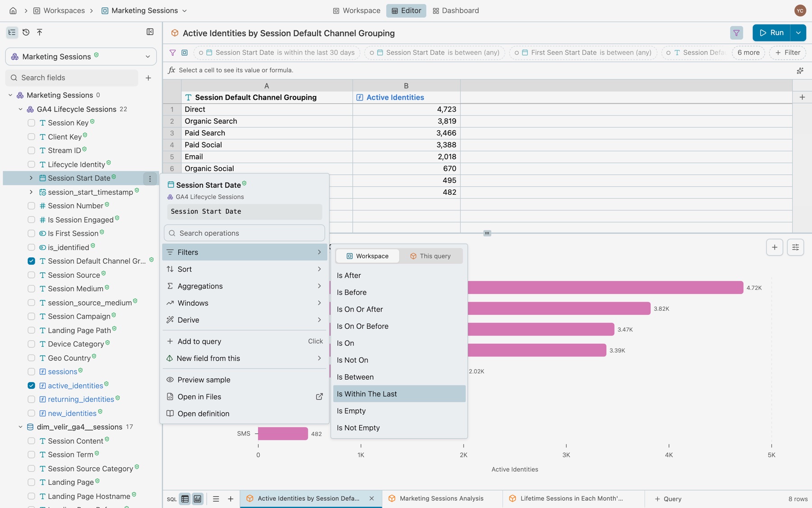Open the Marketing Sessions model dropdown
This screenshot has height=508, width=812.
click(81, 56)
